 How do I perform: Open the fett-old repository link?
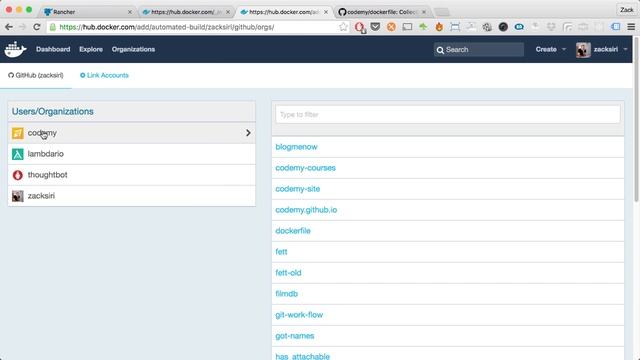288,273
